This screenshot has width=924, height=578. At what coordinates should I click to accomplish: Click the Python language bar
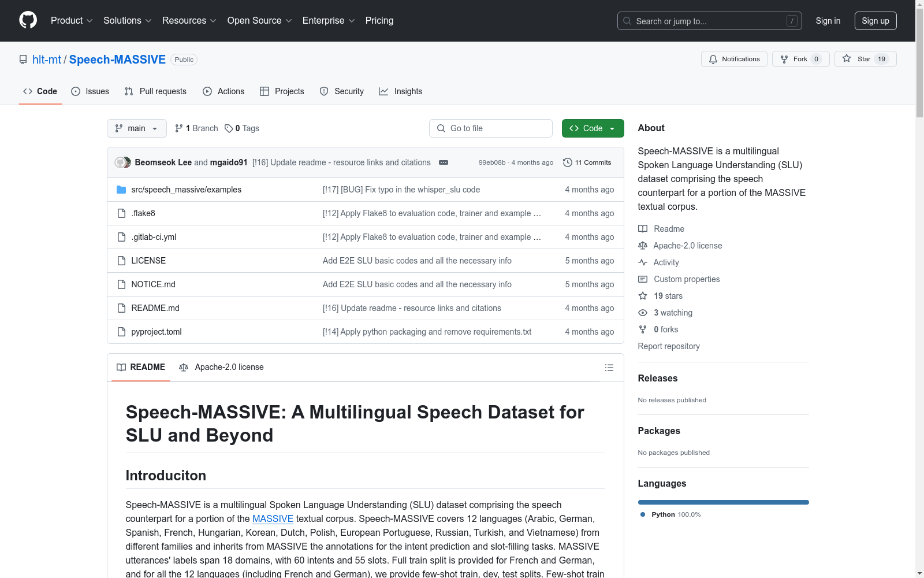pos(724,502)
